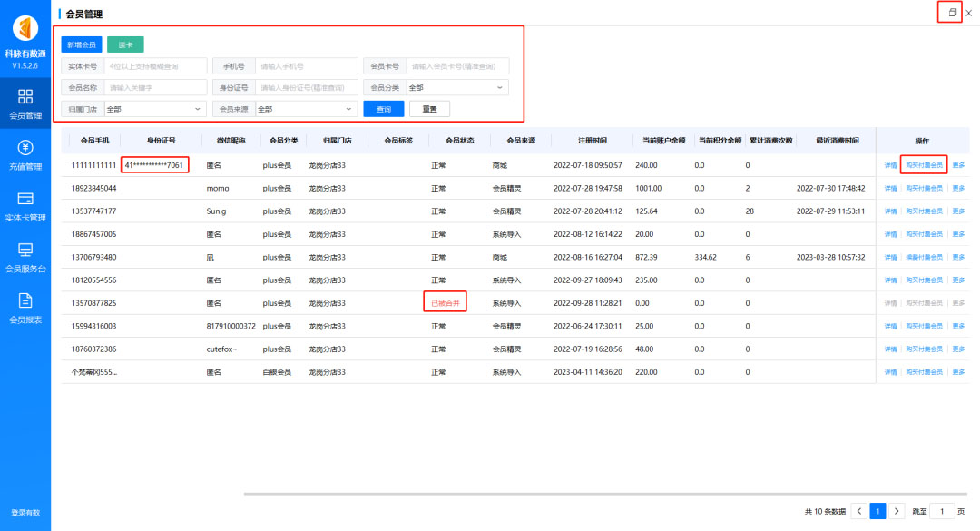
Task: Click phone number 13570877825
Action: (93, 303)
